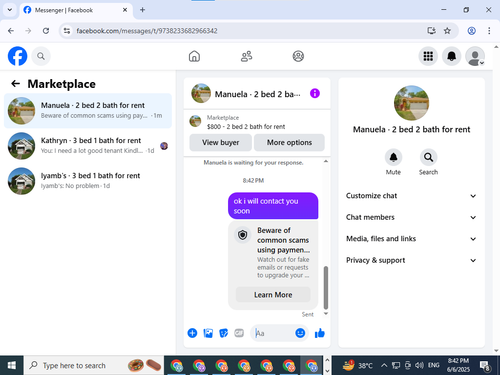
Task: Open more actions plus icon in composer
Action: click(192, 333)
